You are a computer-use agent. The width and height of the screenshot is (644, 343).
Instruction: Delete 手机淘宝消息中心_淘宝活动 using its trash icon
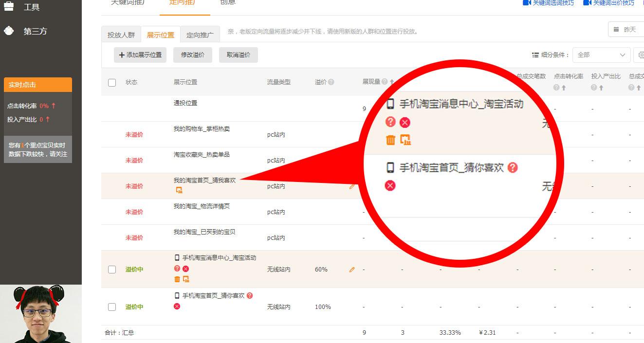pos(176,279)
